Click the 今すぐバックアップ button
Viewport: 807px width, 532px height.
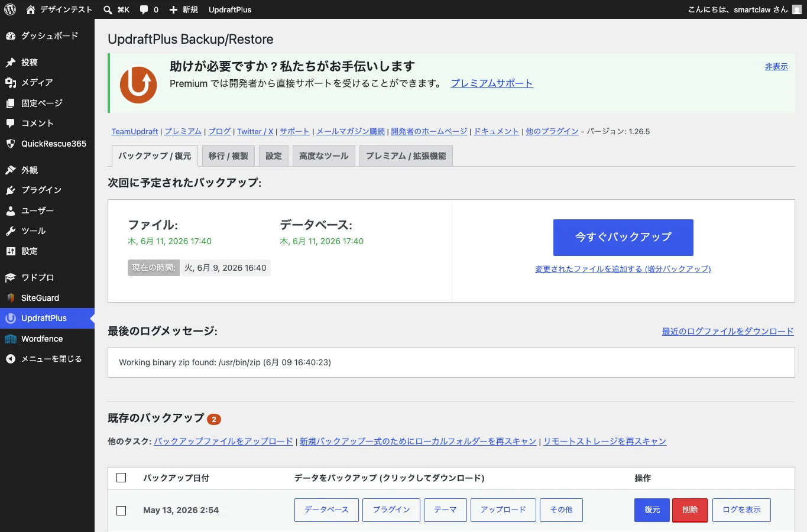pos(623,237)
